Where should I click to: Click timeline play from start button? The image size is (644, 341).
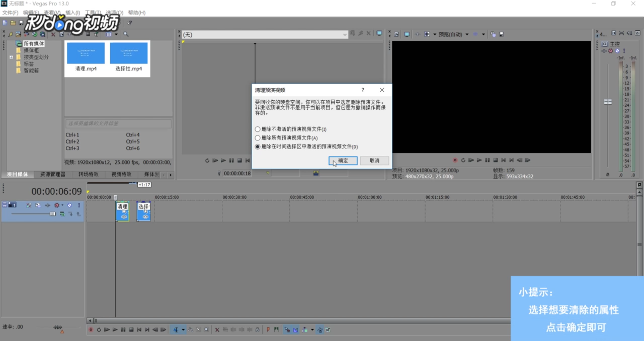pyautogui.click(x=107, y=330)
